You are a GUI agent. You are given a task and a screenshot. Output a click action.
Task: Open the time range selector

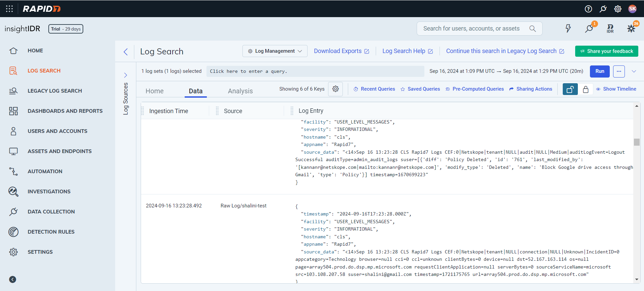[x=506, y=71]
